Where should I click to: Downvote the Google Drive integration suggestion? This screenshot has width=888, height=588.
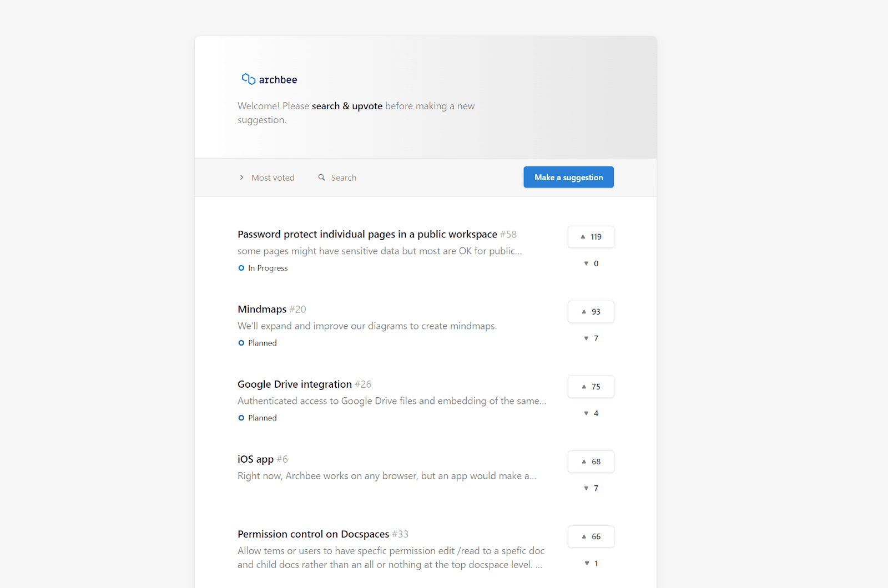point(591,413)
